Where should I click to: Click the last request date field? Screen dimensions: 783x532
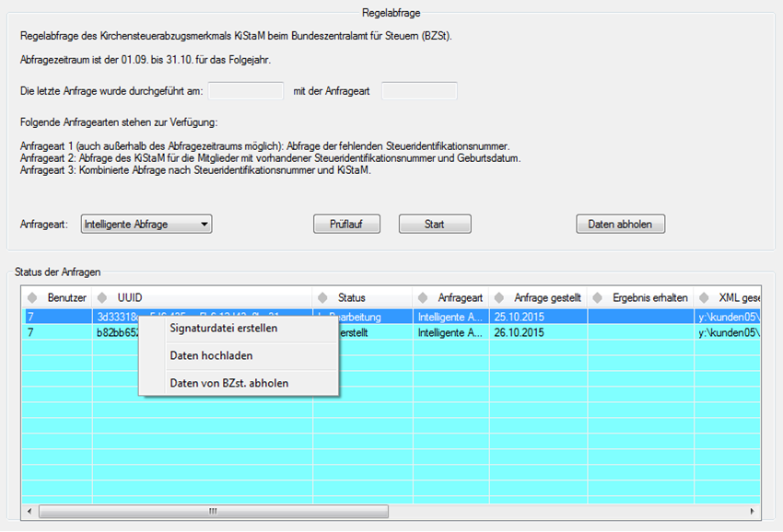point(246,91)
